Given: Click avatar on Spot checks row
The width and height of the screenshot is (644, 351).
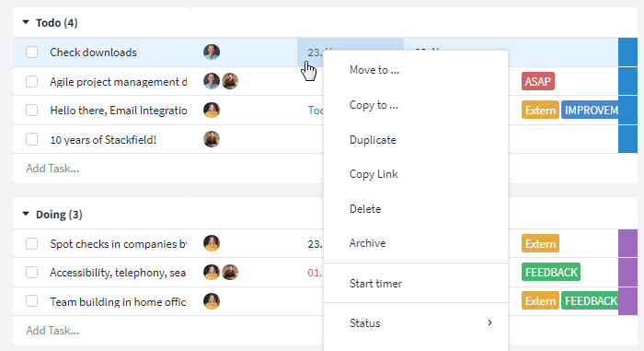Looking at the screenshot, I should [212, 243].
